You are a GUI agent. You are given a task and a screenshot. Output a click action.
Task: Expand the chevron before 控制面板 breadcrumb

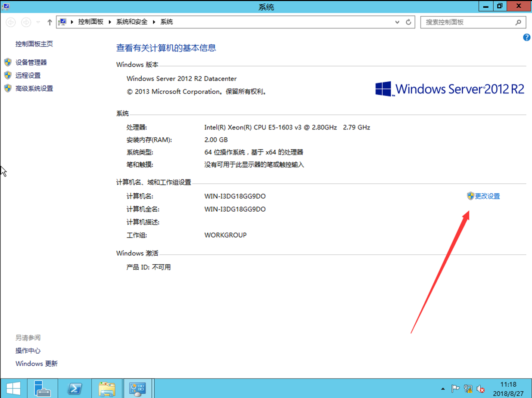click(x=72, y=22)
